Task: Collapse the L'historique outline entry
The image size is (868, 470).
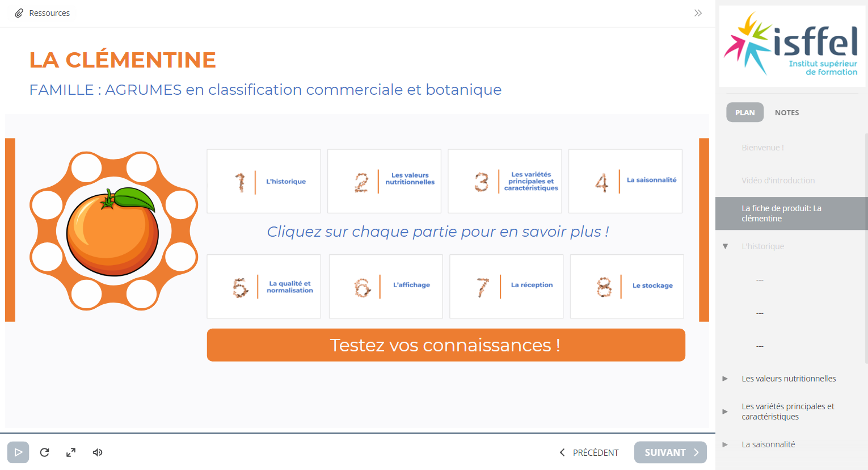Action: (x=726, y=246)
